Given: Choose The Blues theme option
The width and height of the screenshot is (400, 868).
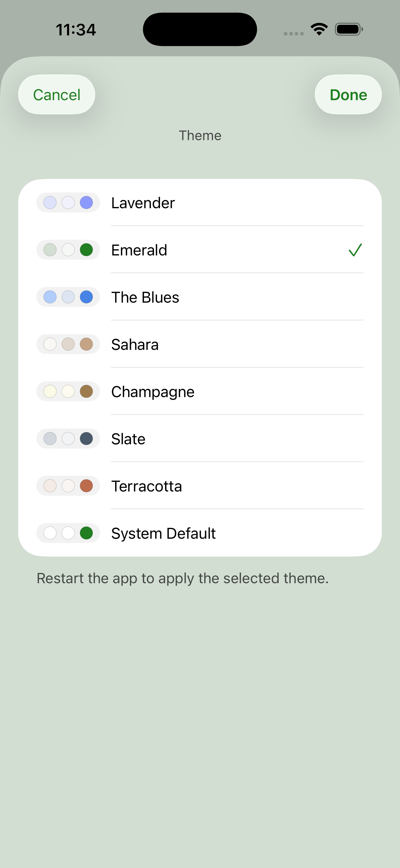Looking at the screenshot, I should pos(200,297).
